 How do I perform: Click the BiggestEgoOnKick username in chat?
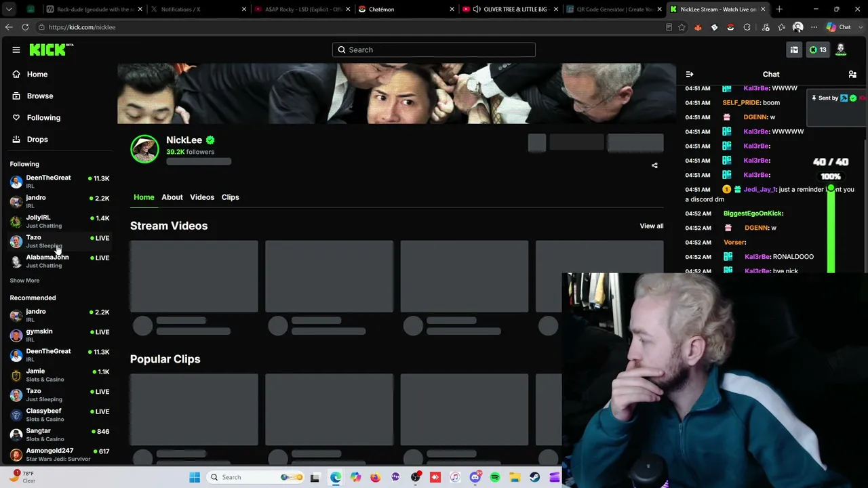753,214
